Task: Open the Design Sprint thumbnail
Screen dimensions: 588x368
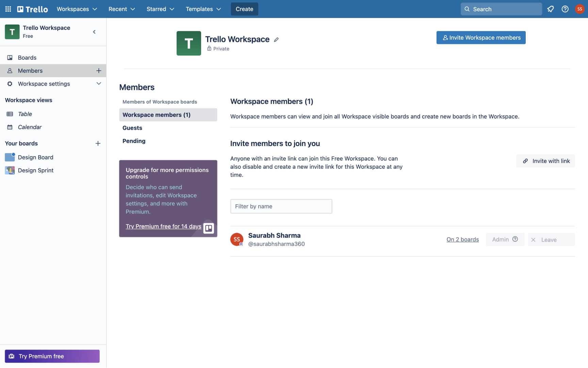Action: point(10,171)
